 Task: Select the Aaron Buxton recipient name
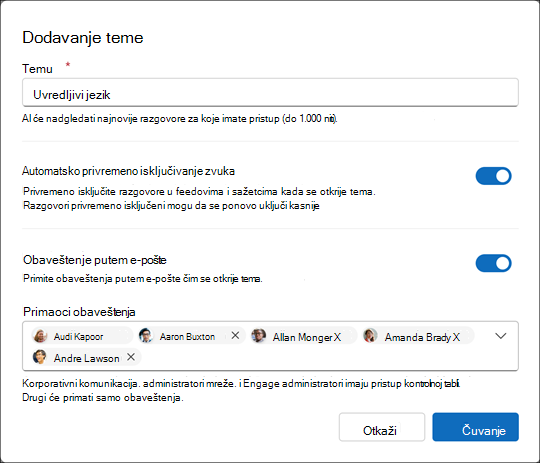coord(187,337)
